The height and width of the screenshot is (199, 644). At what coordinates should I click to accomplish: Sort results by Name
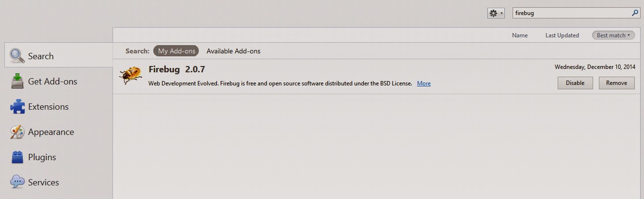point(520,35)
